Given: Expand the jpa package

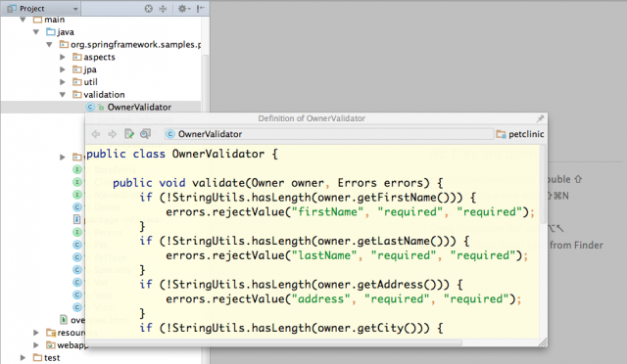Looking at the screenshot, I should point(63,69).
